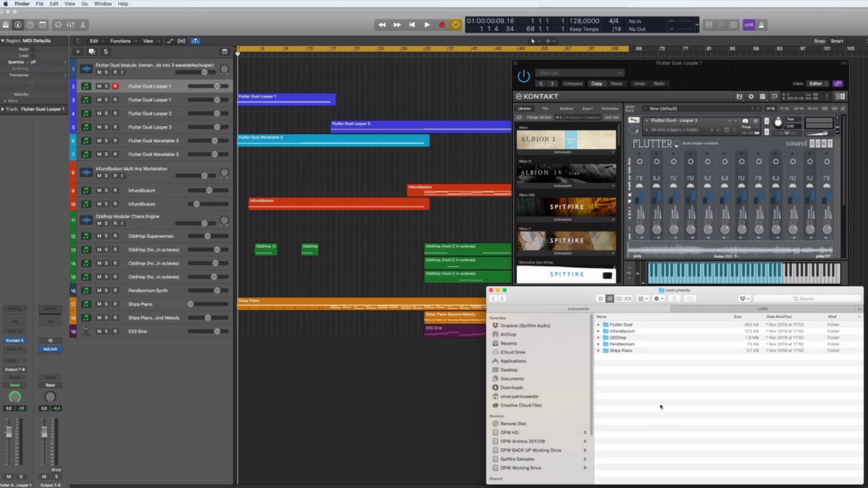Solo the Pendleonium Synth track
The width and height of the screenshot is (868, 488).
106,291
